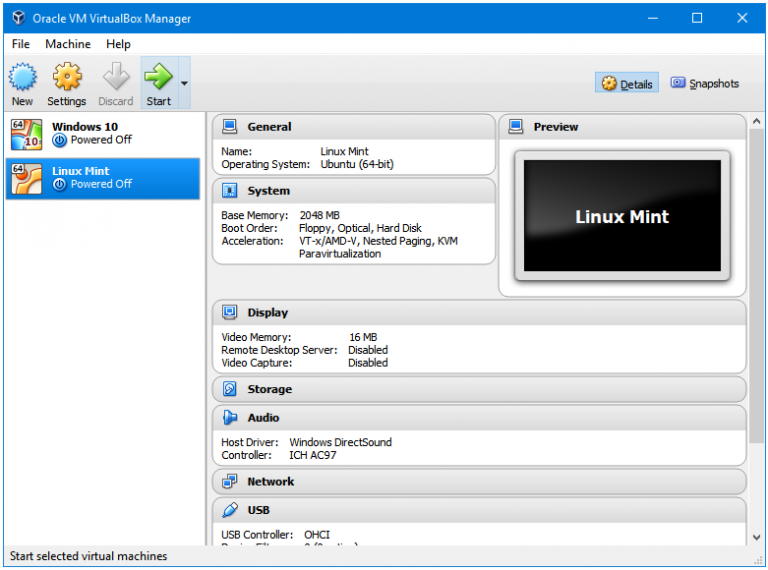Open the Help menu
The height and width of the screenshot is (570, 768).
click(119, 44)
